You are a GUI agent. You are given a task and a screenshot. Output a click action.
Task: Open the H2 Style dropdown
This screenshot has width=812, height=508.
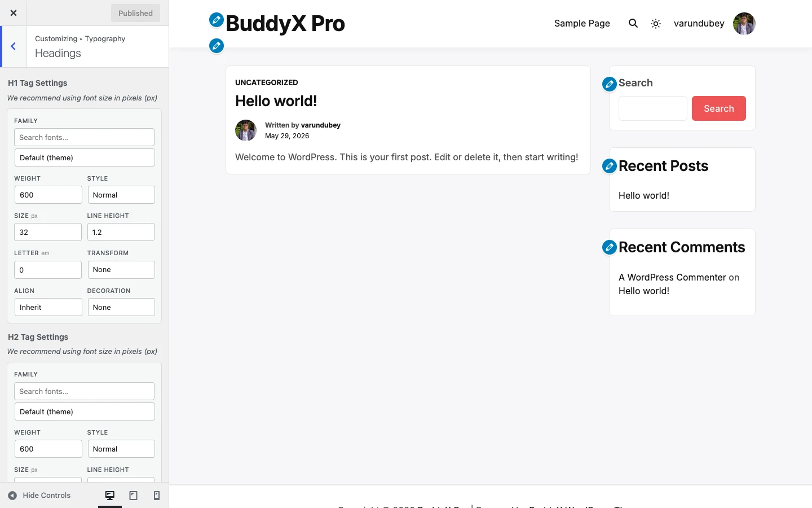121,449
